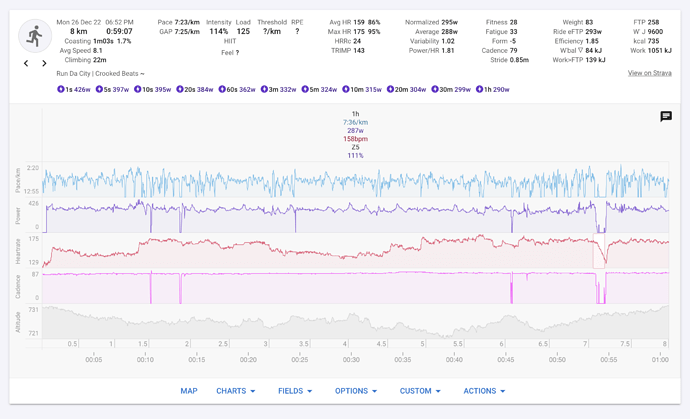690x419 pixels.
Task: Click the Fatigue 33 value
Action: tap(514, 32)
